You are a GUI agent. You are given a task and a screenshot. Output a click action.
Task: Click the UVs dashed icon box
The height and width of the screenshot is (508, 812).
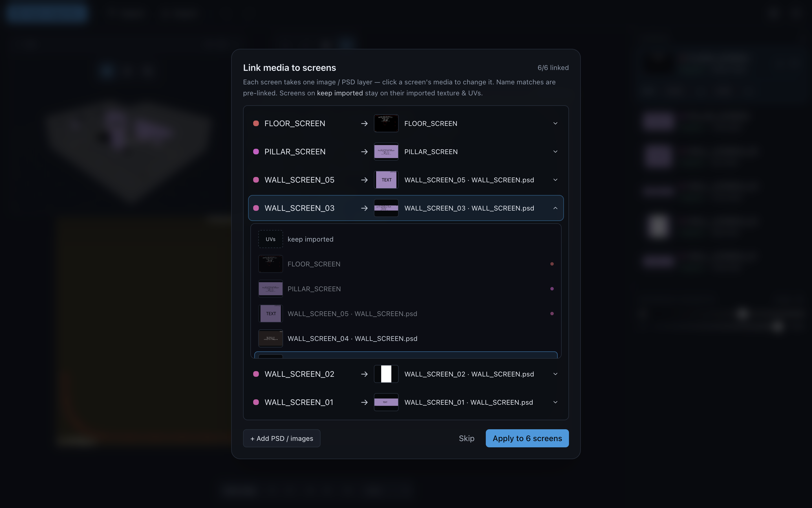click(270, 239)
